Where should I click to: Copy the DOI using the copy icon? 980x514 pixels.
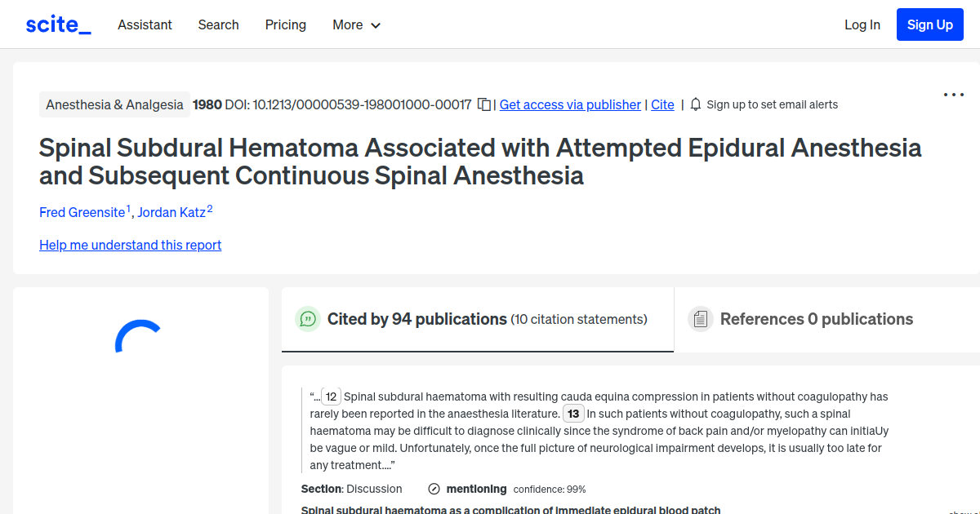[x=483, y=104]
